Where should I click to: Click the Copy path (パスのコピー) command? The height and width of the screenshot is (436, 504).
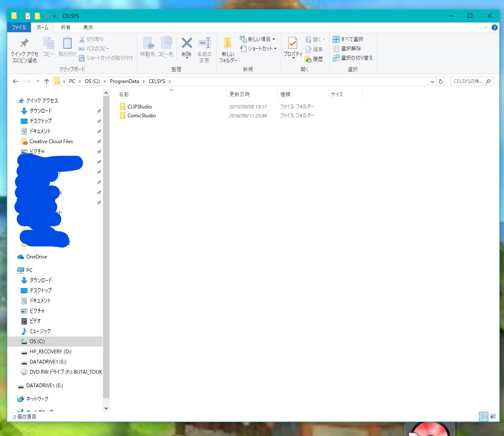[94, 49]
